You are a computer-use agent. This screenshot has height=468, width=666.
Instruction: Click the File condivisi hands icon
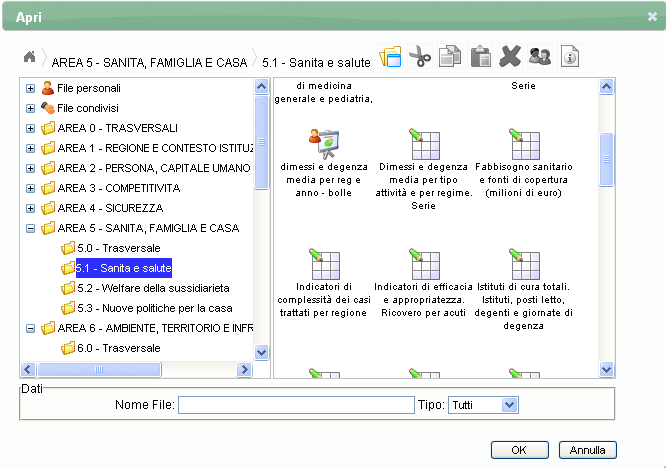pos(48,108)
